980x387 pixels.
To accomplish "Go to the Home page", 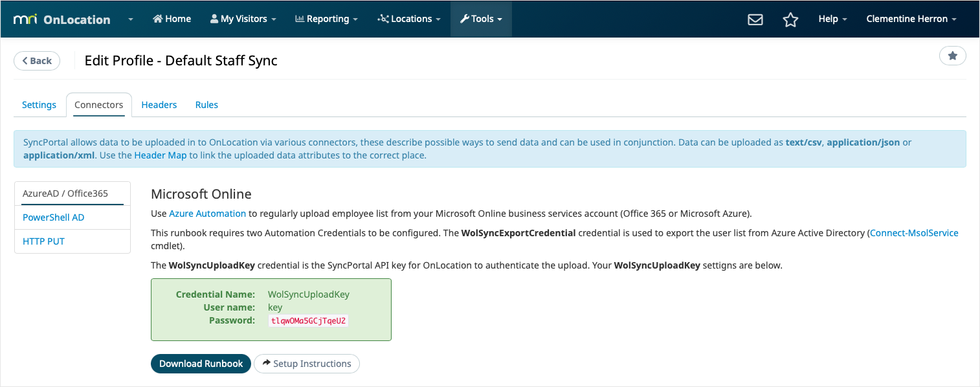I will click(172, 19).
